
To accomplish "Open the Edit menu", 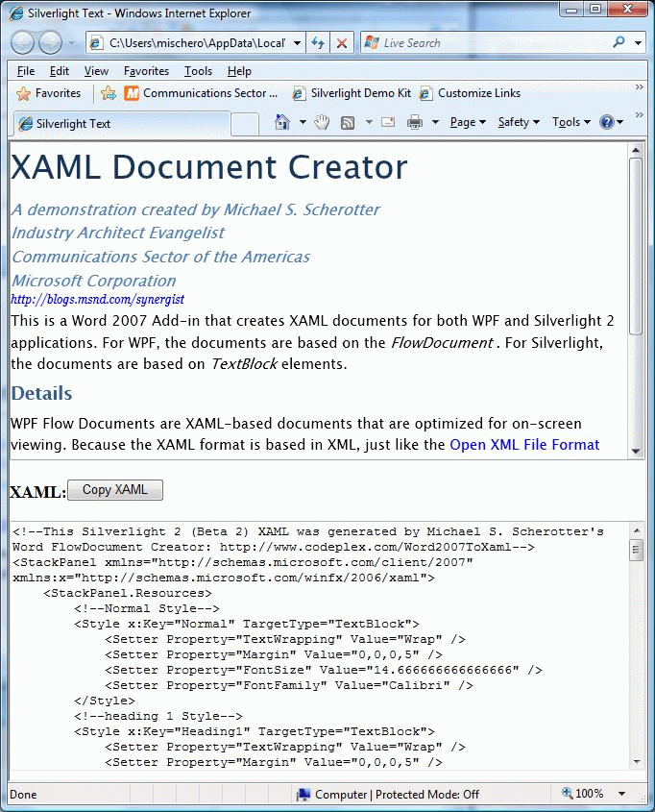I will (x=59, y=71).
